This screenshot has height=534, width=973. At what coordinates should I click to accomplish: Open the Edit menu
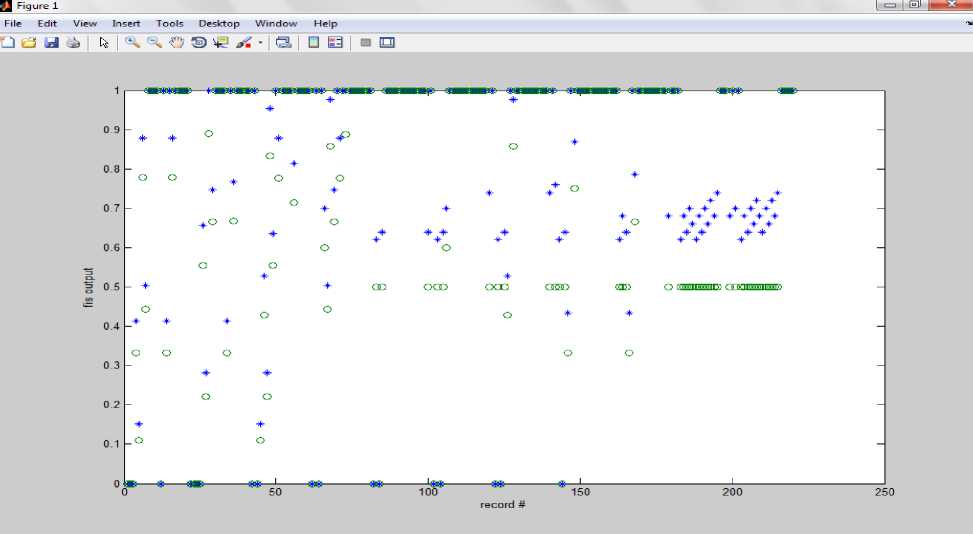(x=47, y=24)
